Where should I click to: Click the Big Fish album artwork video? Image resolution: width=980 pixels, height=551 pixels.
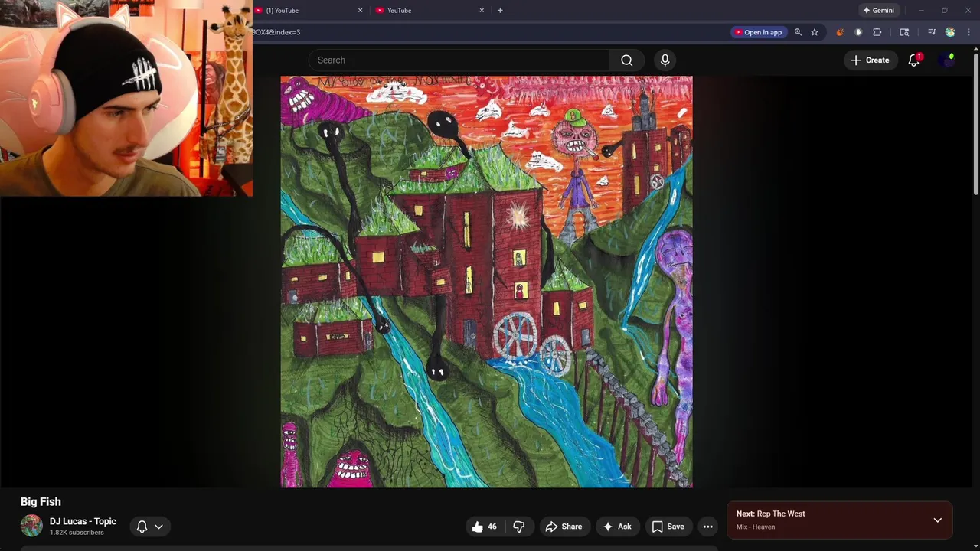click(486, 281)
